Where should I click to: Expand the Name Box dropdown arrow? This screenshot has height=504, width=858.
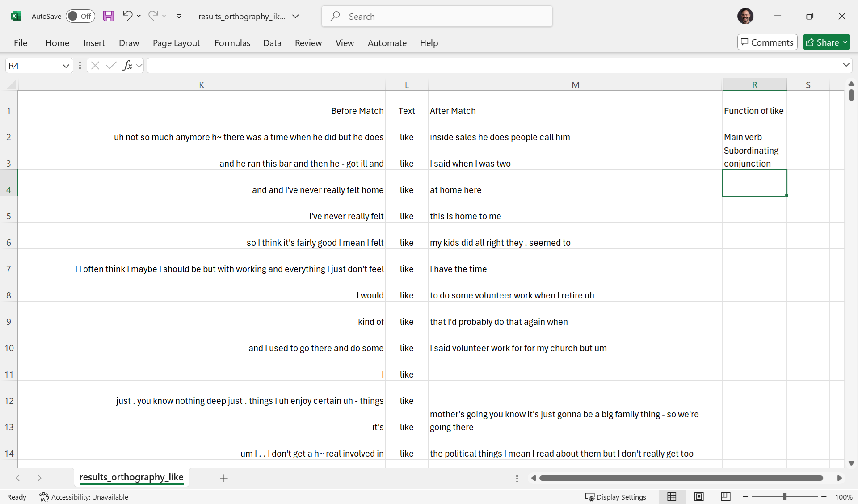66,66
